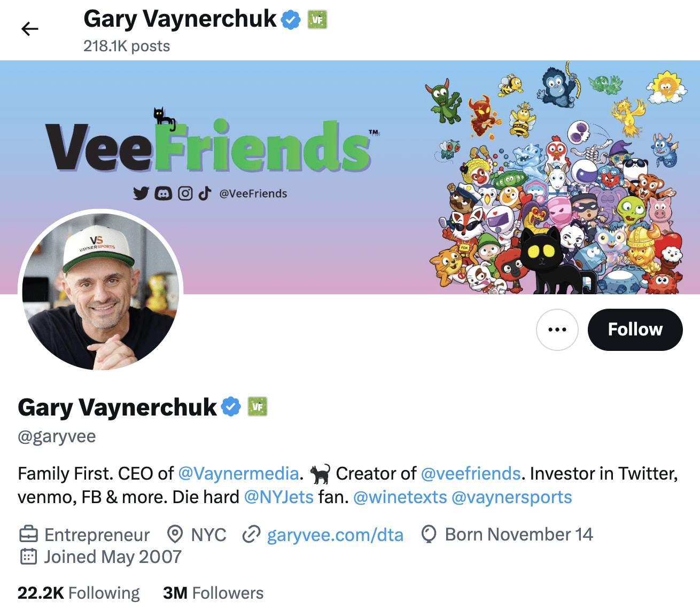This screenshot has width=700, height=611.
Task: Click the balloon icon next to Born November 14
Action: coord(427,534)
